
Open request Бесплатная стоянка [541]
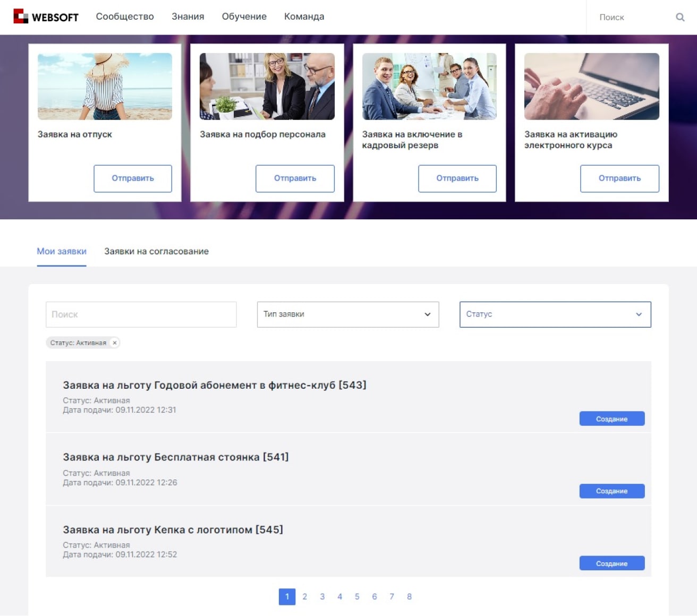coord(176,457)
